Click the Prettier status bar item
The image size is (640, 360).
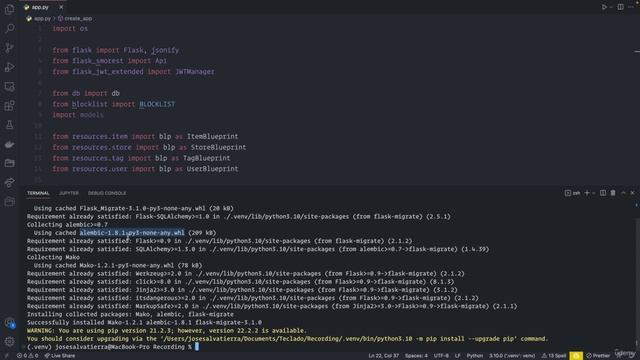598,356
